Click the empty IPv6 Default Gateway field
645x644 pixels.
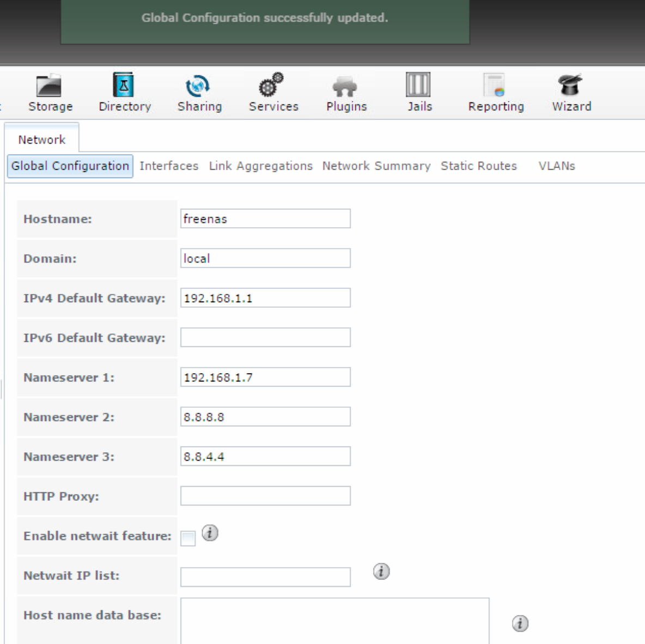pos(265,337)
